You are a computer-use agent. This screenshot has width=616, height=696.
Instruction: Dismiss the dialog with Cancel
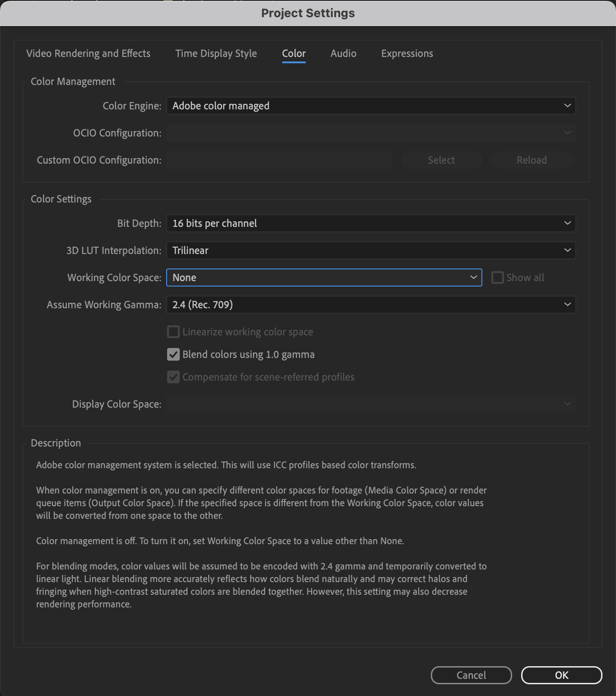coord(471,675)
